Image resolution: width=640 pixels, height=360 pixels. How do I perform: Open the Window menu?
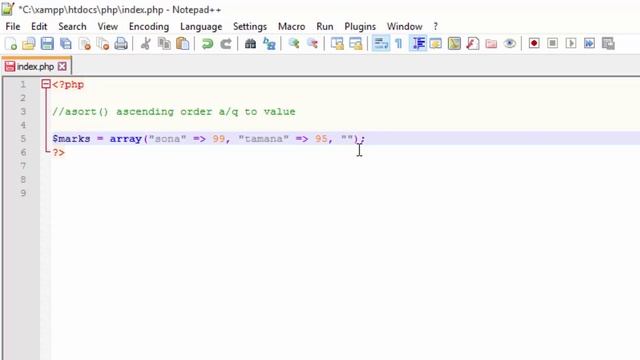(404, 27)
